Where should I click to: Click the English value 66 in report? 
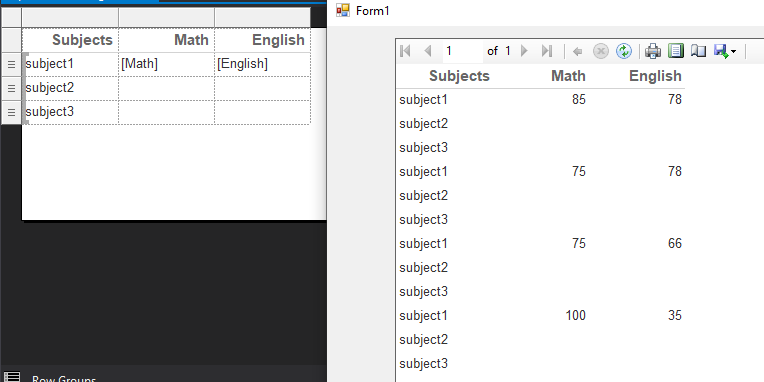click(x=675, y=244)
